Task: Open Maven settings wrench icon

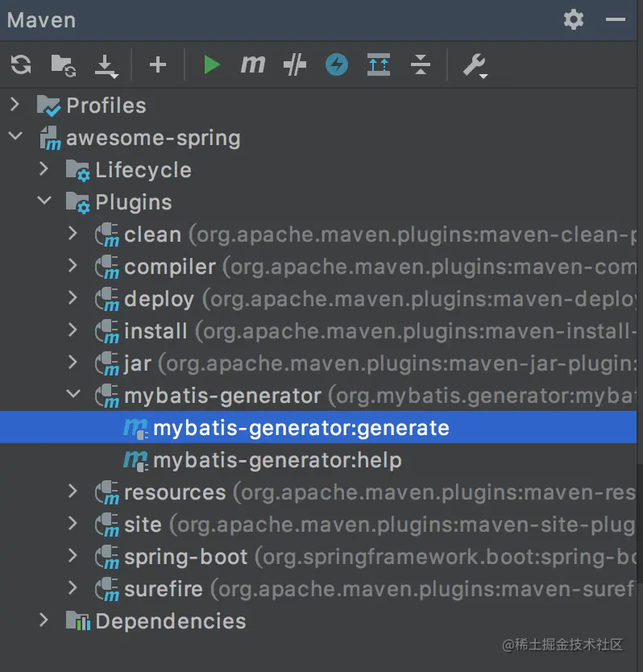Action: tap(475, 65)
